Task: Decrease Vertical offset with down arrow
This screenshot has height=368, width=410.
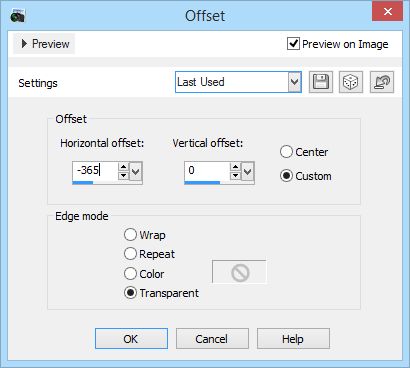Action: click(x=236, y=175)
